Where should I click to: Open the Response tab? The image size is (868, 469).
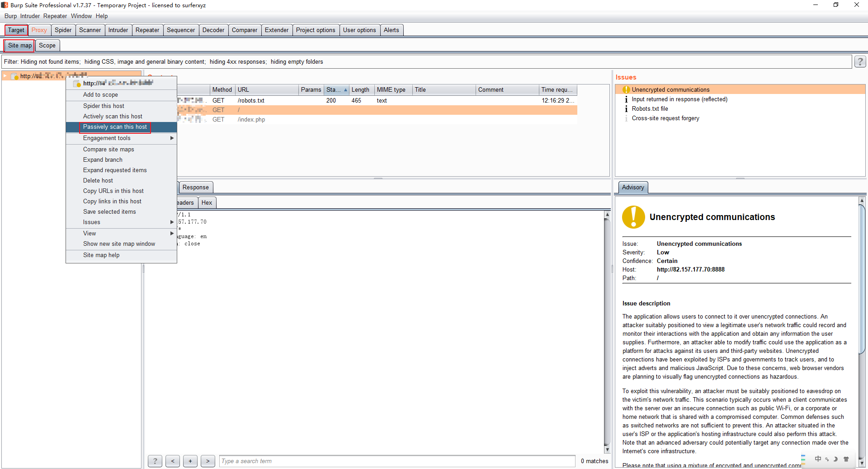click(x=195, y=187)
